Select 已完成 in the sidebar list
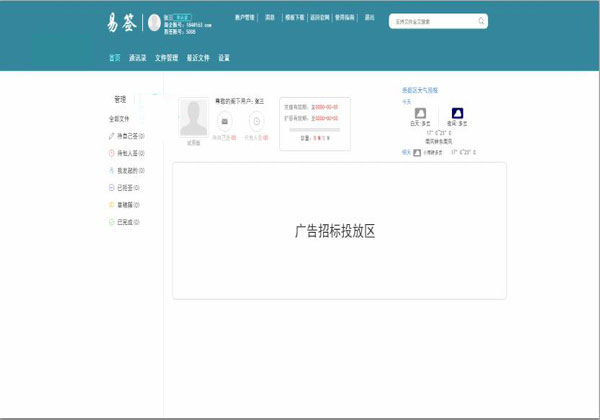This screenshot has height=420, width=600. coord(128,222)
